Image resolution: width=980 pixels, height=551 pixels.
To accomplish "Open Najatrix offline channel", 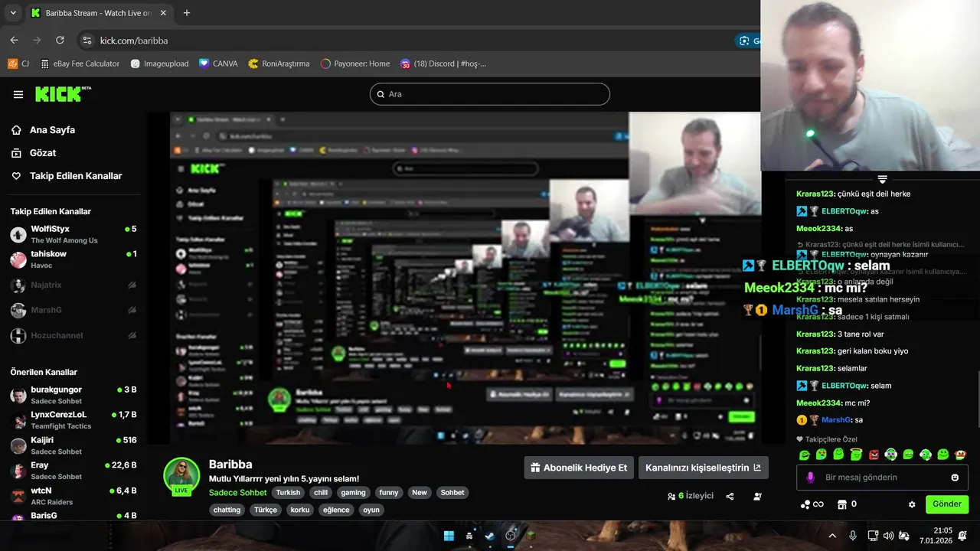I will coord(73,285).
